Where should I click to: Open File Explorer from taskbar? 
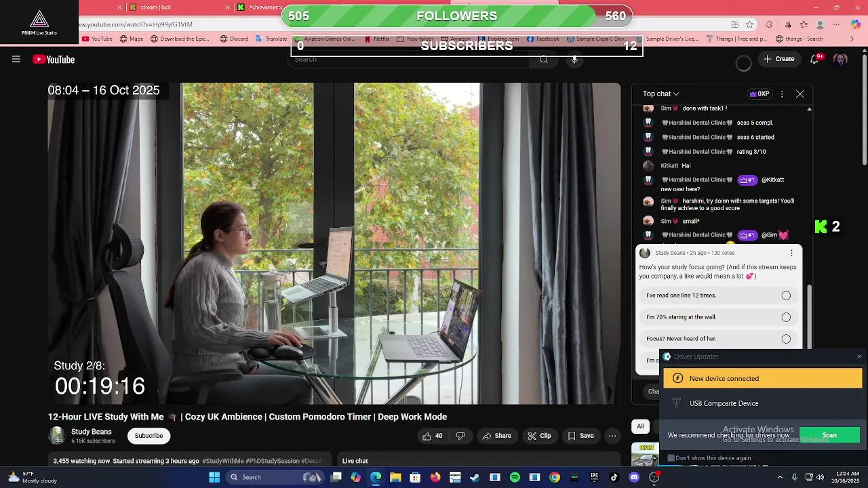pyautogui.click(x=395, y=477)
